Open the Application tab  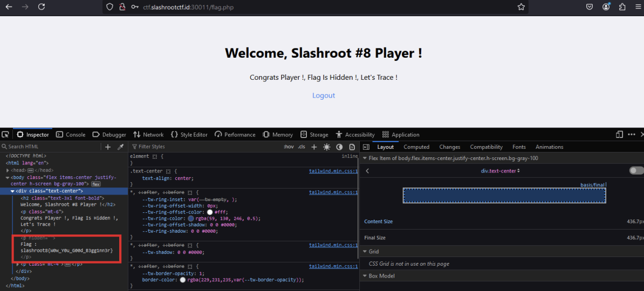point(401,135)
